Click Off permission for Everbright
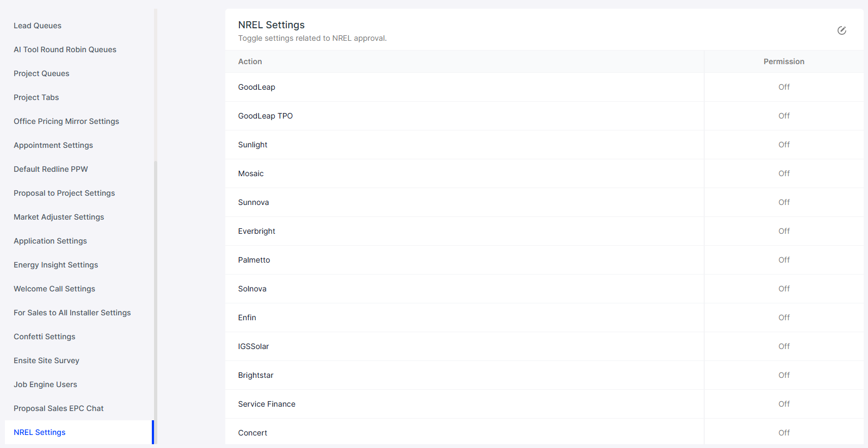 coord(784,231)
